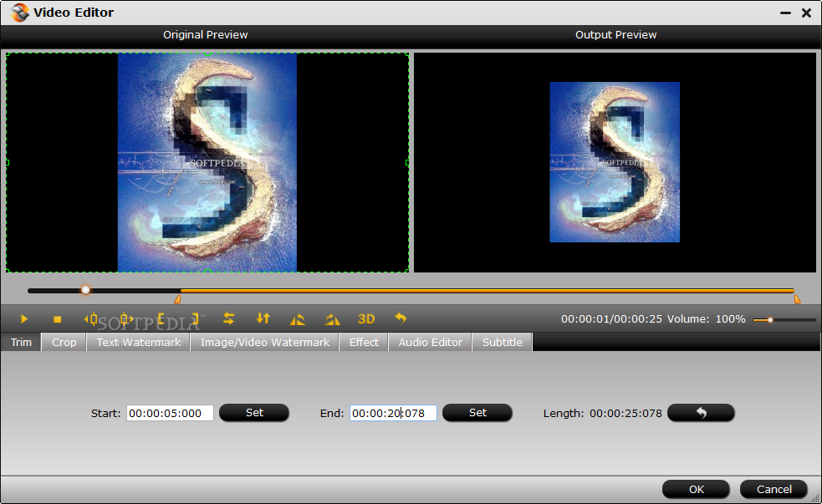
Task: Set the Start time with Set button
Action: [254, 412]
